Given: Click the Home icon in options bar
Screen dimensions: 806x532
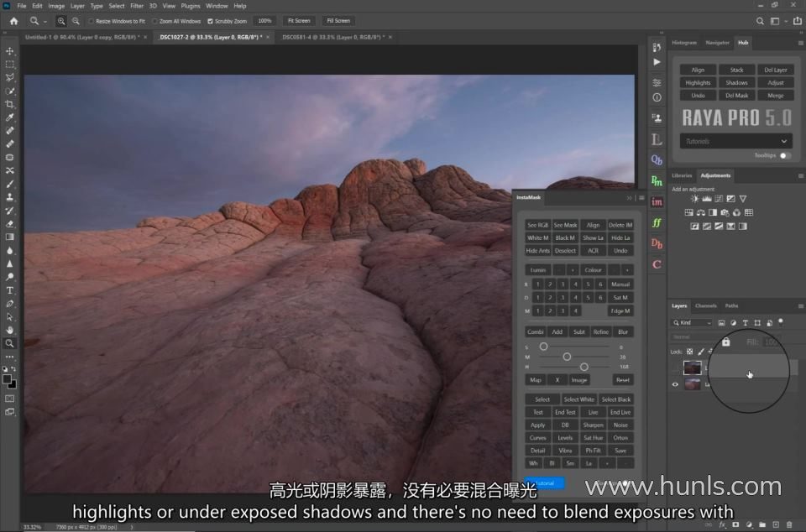Looking at the screenshot, I should pos(13,20).
